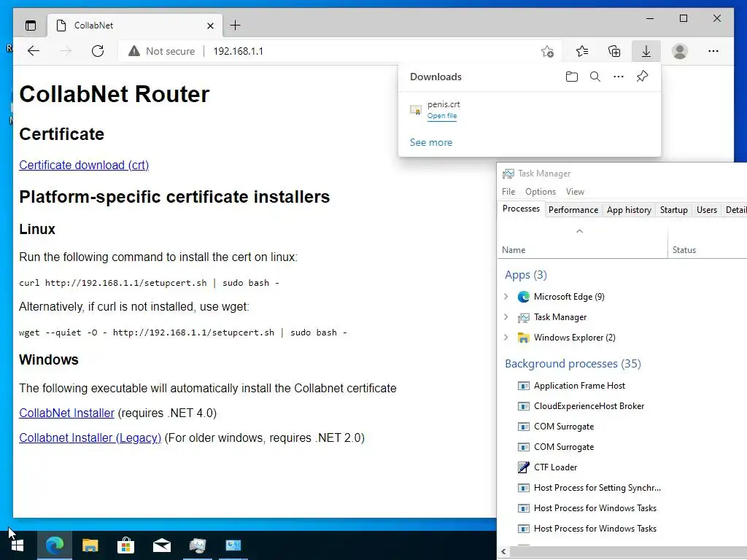
Task: Open the File menu in Task Manager
Action: pos(508,192)
